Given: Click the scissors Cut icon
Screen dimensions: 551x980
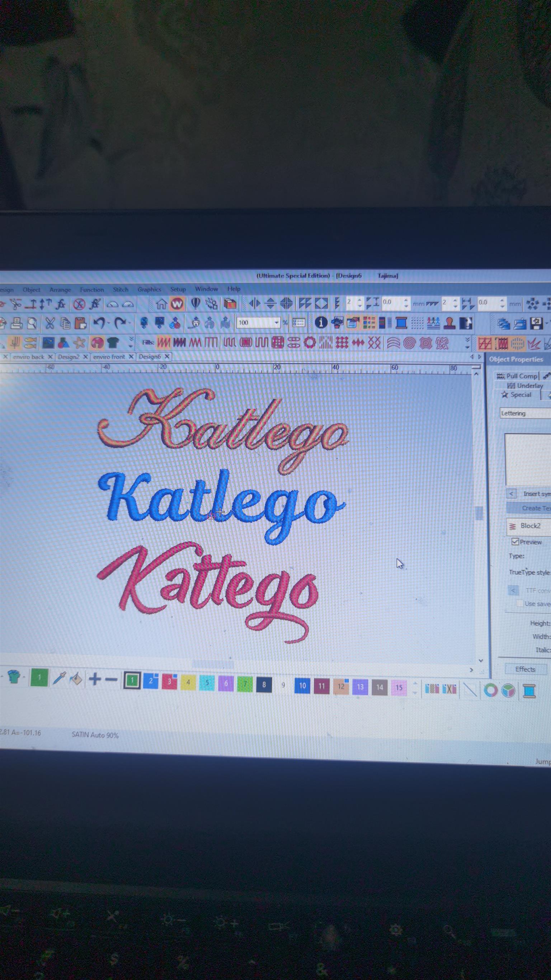Looking at the screenshot, I should (x=50, y=323).
